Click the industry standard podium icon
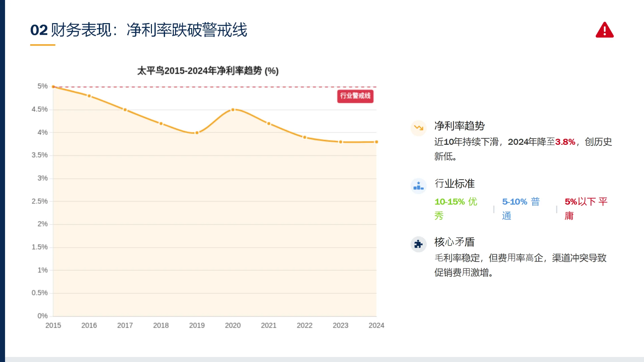 (x=418, y=186)
